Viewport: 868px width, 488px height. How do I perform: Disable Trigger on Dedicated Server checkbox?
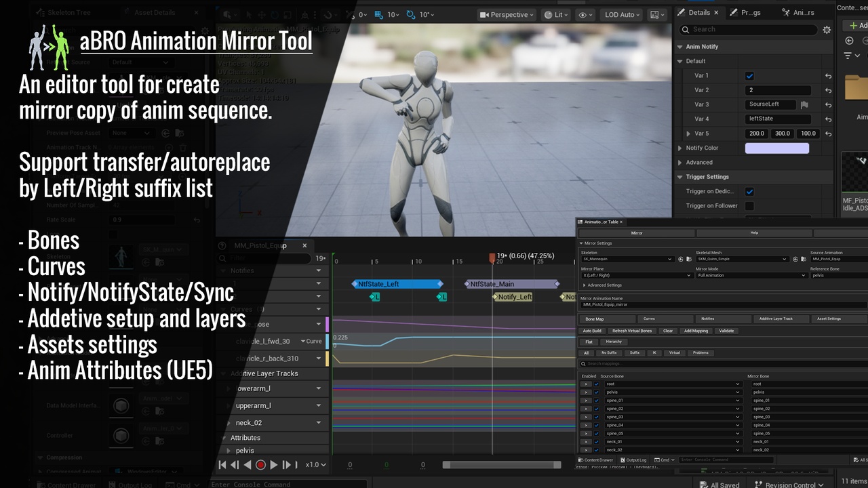(749, 191)
